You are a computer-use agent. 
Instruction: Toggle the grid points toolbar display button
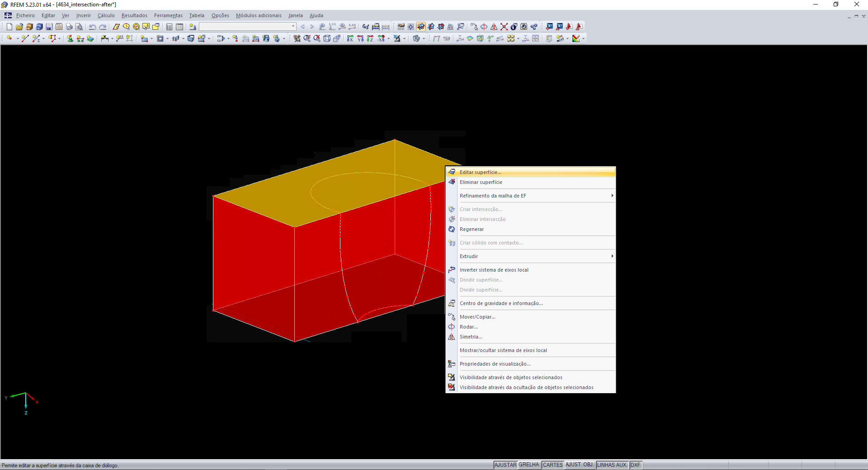click(x=411, y=27)
